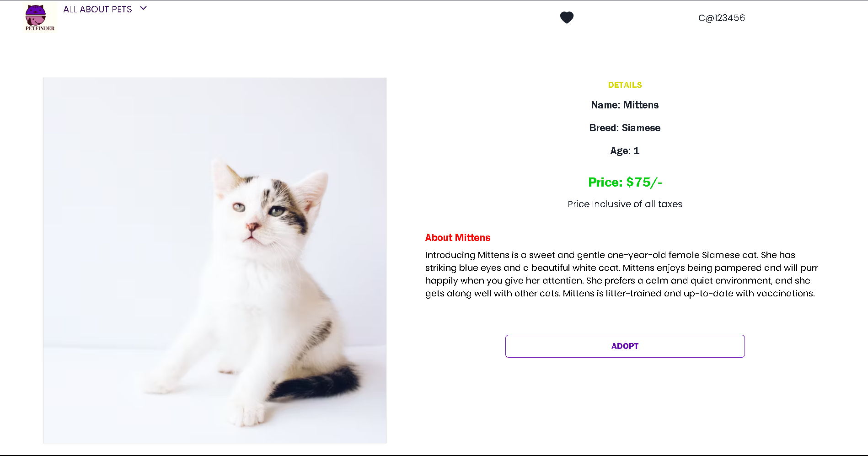The width and height of the screenshot is (868, 456).
Task: Click the photo of Mittens
Action: pos(214,260)
